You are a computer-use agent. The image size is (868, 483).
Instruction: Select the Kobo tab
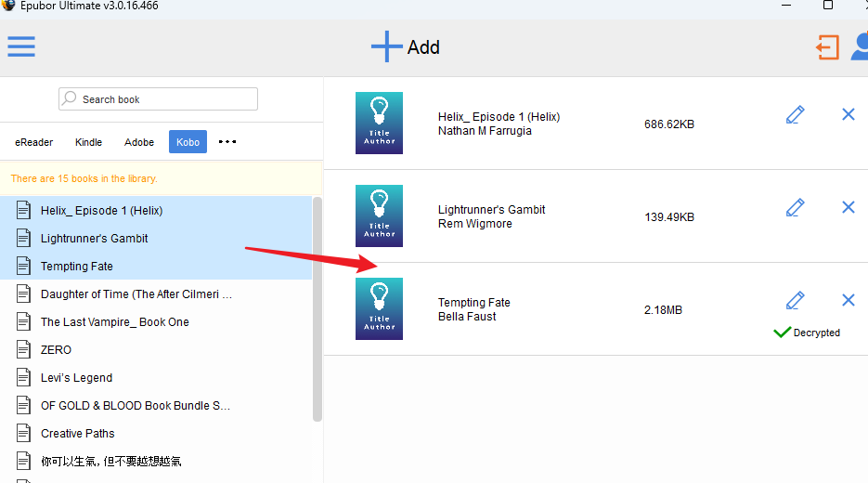tap(188, 142)
